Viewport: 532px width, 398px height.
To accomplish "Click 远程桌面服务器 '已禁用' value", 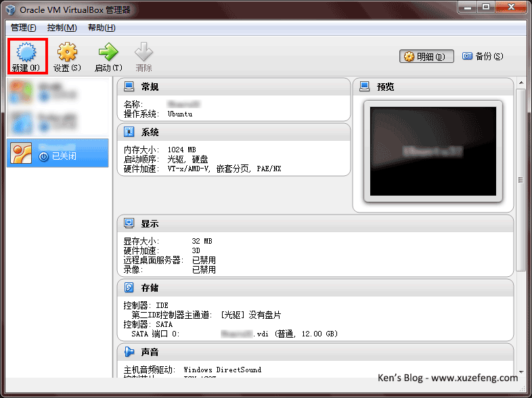I will [204, 260].
